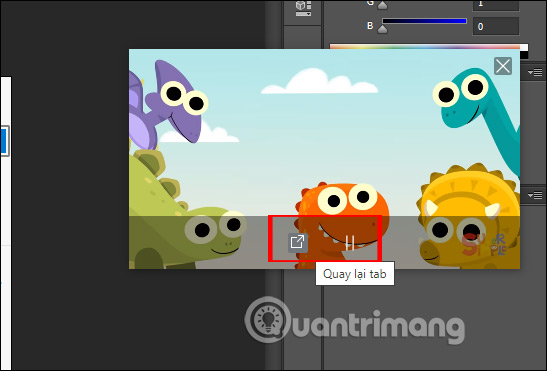The width and height of the screenshot is (547, 371).
Task: Click the back to tab icon
Action: coord(298,242)
